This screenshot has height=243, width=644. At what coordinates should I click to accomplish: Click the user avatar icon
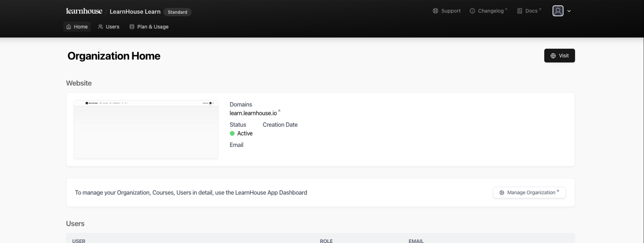coord(558,11)
